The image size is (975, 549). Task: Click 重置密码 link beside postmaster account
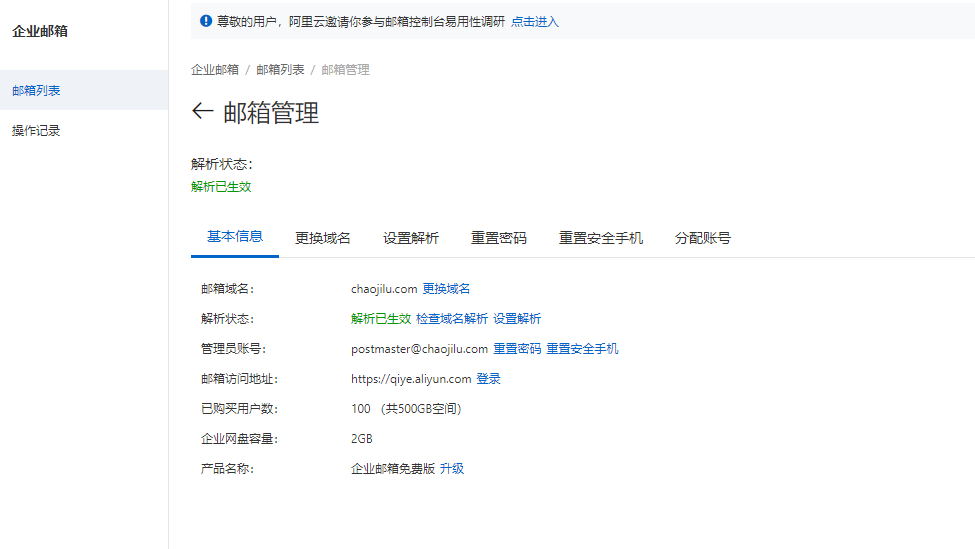[517, 349]
